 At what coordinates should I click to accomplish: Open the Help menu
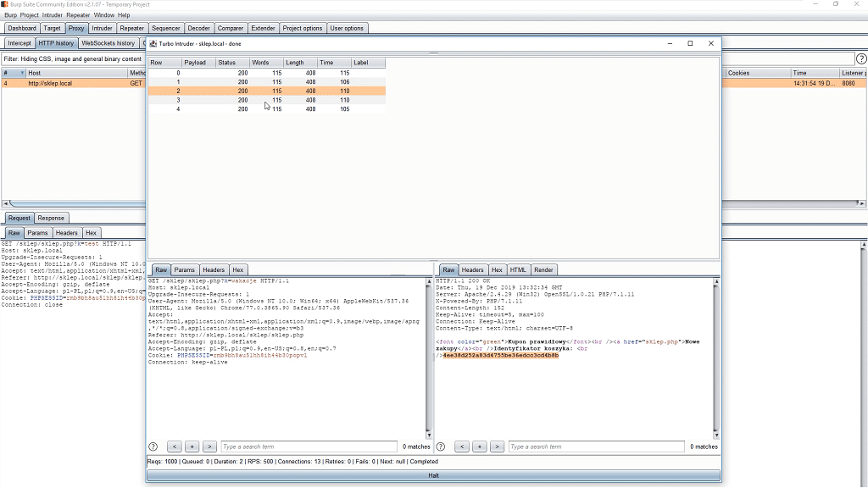tap(124, 15)
